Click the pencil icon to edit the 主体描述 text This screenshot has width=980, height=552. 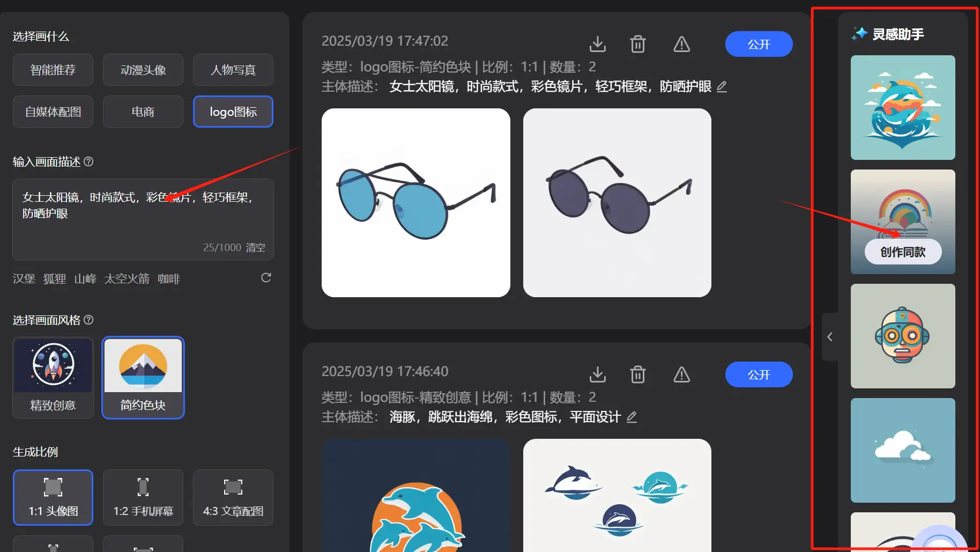(x=722, y=86)
